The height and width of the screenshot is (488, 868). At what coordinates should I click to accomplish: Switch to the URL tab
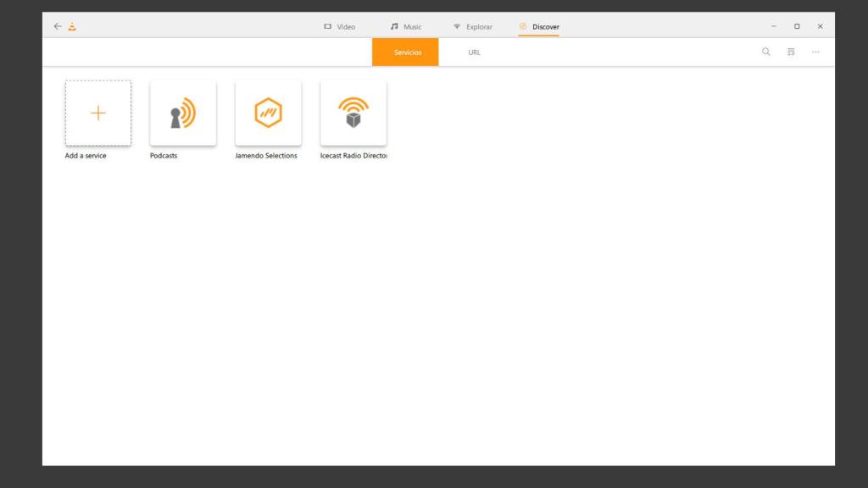[473, 52]
